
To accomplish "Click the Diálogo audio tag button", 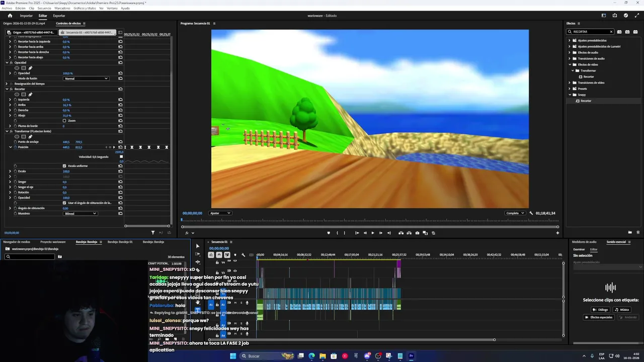I will click(600, 310).
